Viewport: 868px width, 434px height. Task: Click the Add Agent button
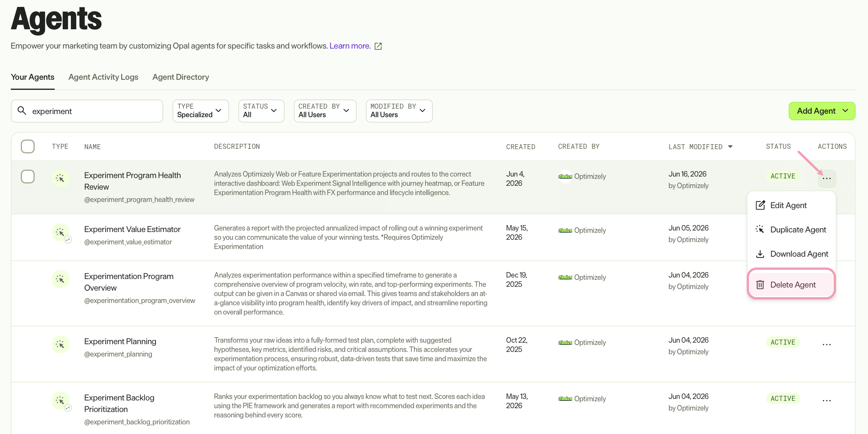coord(822,111)
